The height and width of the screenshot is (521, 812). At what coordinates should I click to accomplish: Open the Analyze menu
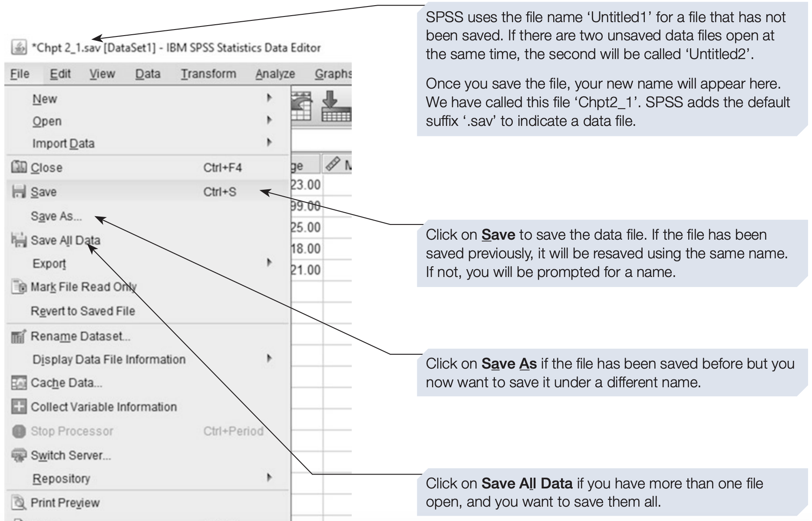[x=275, y=74]
